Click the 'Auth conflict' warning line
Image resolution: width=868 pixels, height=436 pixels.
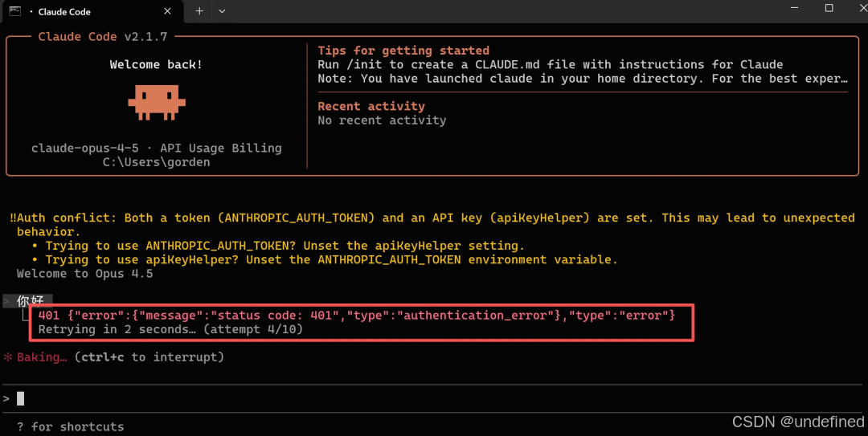pos(432,218)
